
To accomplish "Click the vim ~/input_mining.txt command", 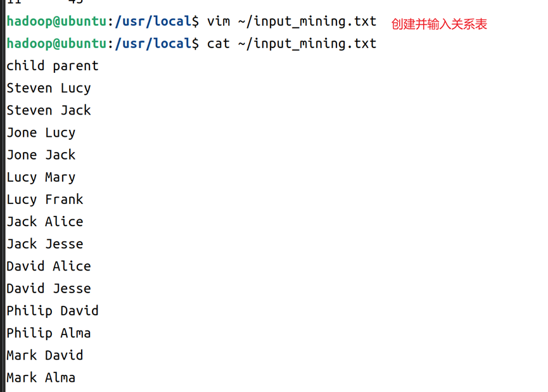I will (292, 22).
